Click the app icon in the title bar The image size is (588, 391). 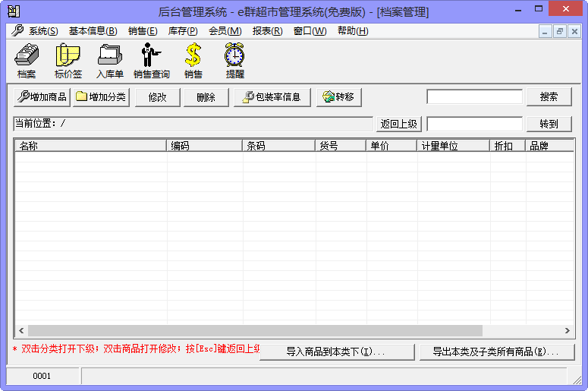[x=14, y=11]
